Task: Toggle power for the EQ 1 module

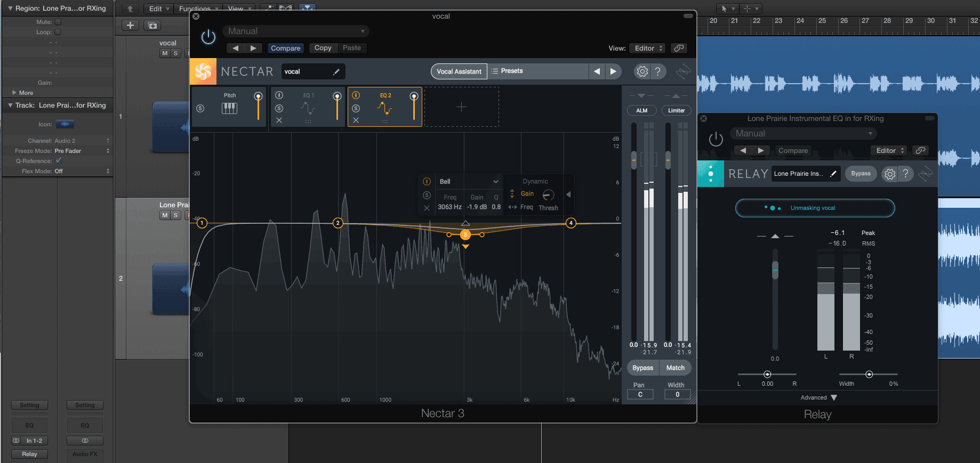Action: [x=279, y=95]
